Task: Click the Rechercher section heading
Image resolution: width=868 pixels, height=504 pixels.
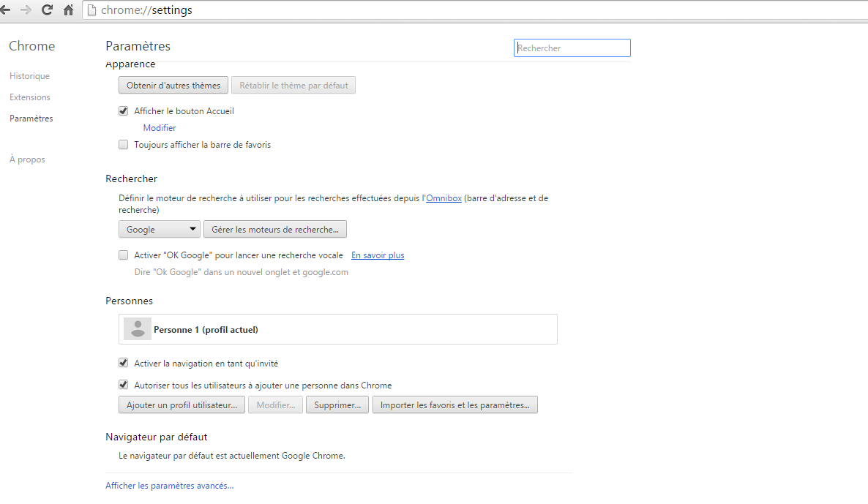Action: click(131, 178)
